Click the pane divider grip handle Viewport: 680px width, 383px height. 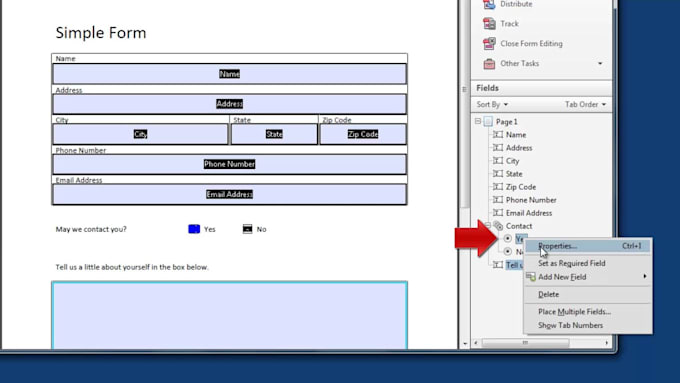click(464, 89)
